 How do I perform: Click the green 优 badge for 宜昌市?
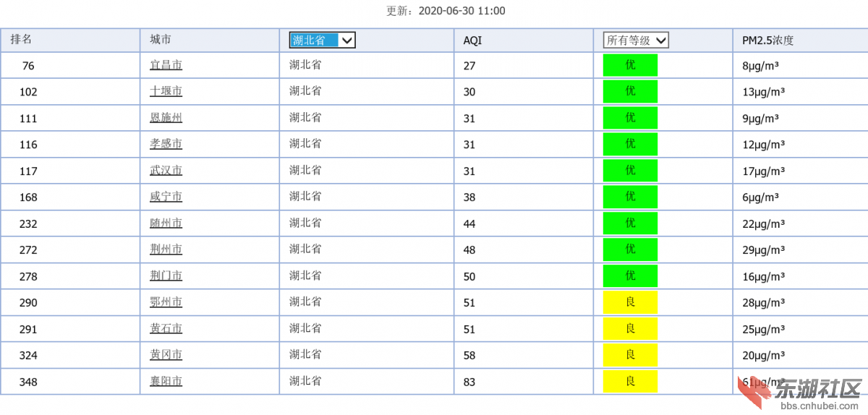click(630, 65)
